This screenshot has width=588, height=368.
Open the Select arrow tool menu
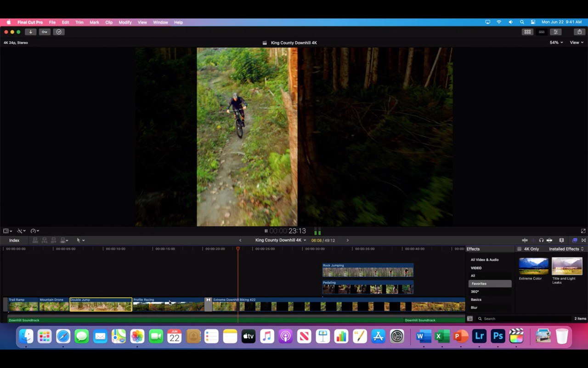[x=80, y=240]
